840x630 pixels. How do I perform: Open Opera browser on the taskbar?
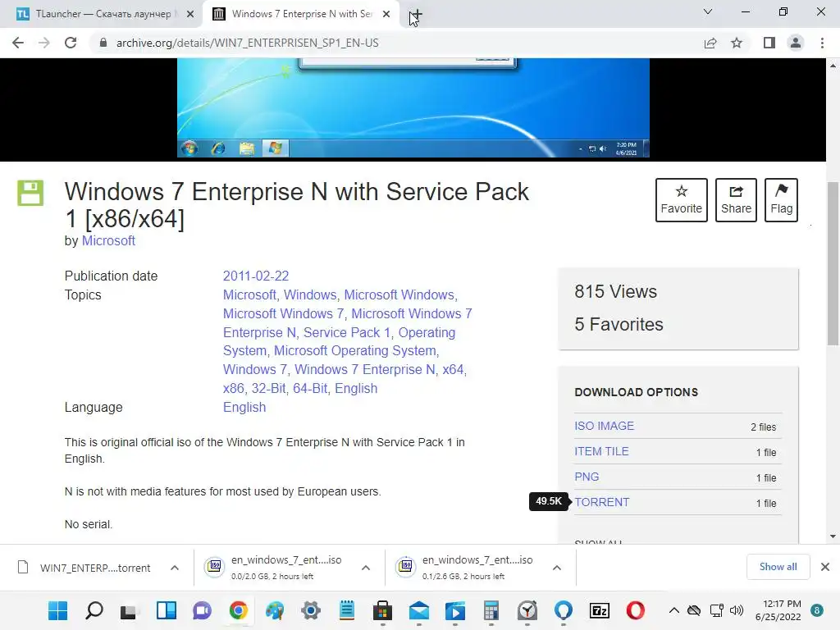pyautogui.click(x=636, y=610)
